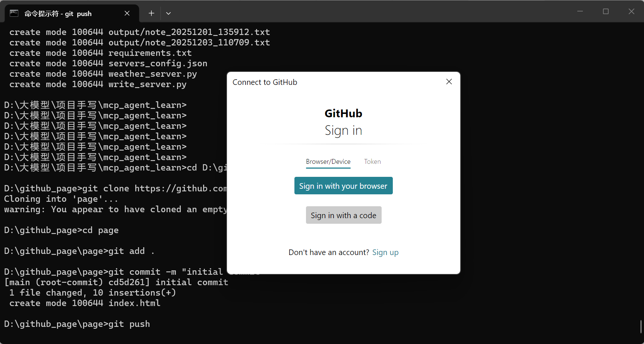Switch to the Browser/Device tab
This screenshot has height=344, width=644.
328,162
